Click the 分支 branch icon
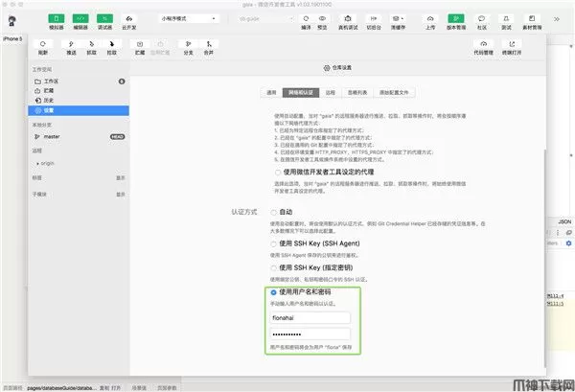 coord(188,44)
